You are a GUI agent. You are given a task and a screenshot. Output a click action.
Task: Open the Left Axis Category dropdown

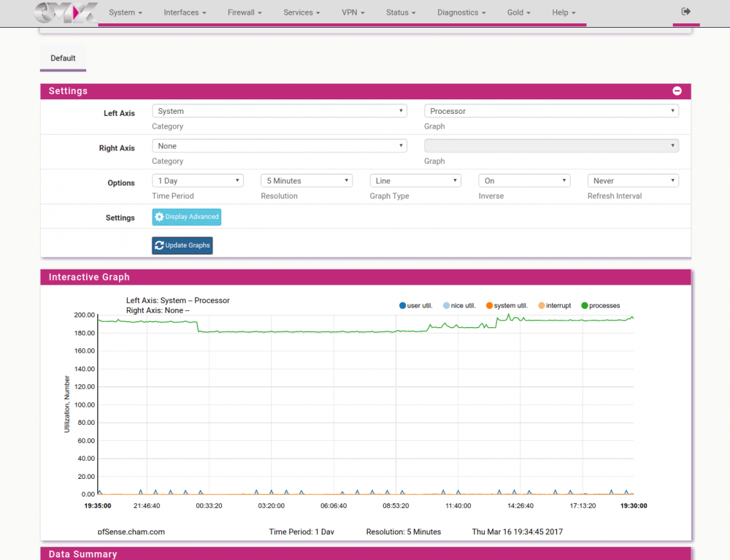[279, 111]
